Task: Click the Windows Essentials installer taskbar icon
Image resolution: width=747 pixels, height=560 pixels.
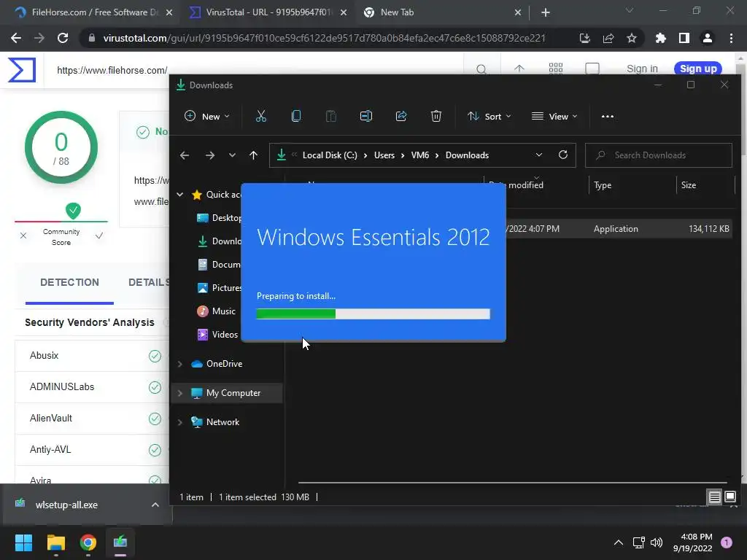Action: pos(120,542)
